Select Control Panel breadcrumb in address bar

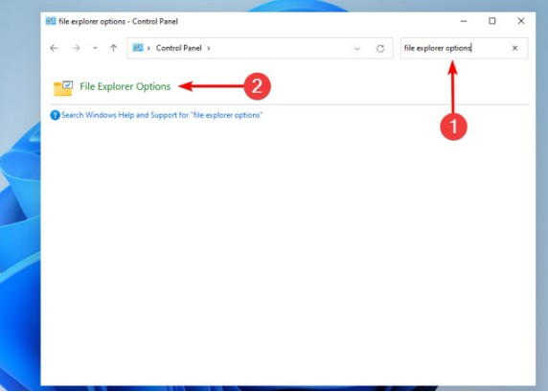(178, 48)
